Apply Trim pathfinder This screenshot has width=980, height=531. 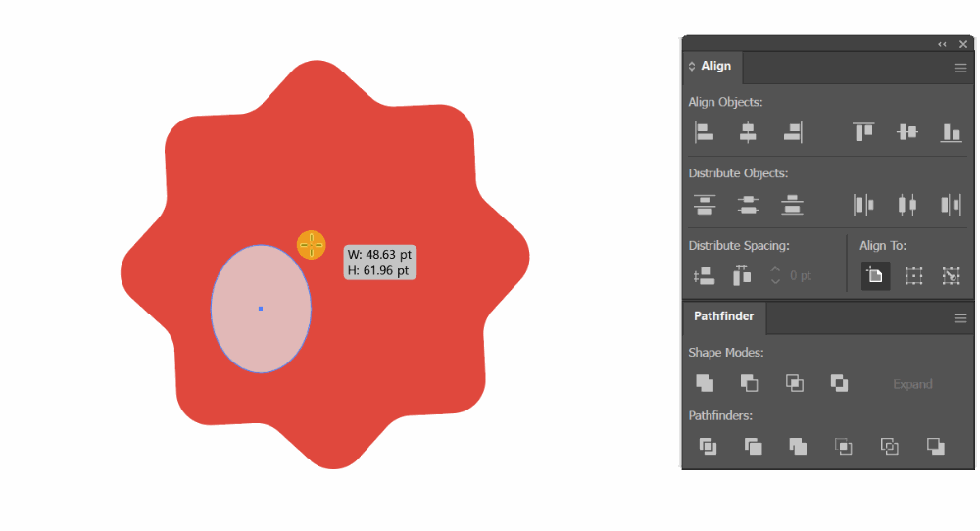pos(753,446)
